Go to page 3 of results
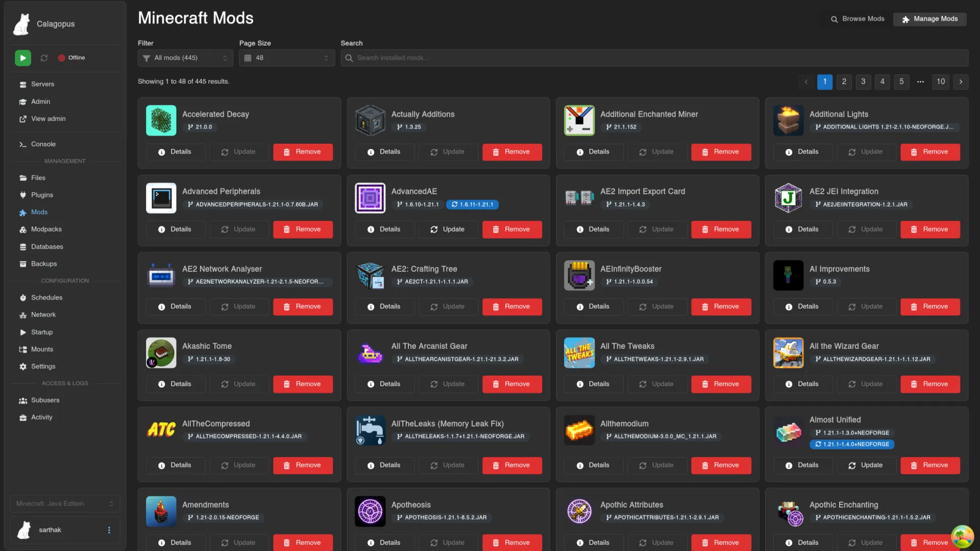The height and width of the screenshot is (551, 980). coord(863,82)
